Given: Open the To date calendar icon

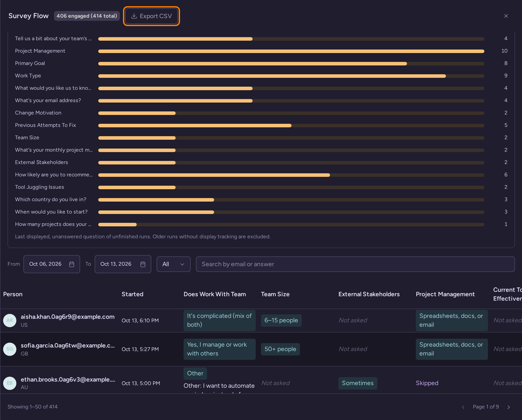Looking at the screenshot, I should pyautogui.click(x=143, y=264).
